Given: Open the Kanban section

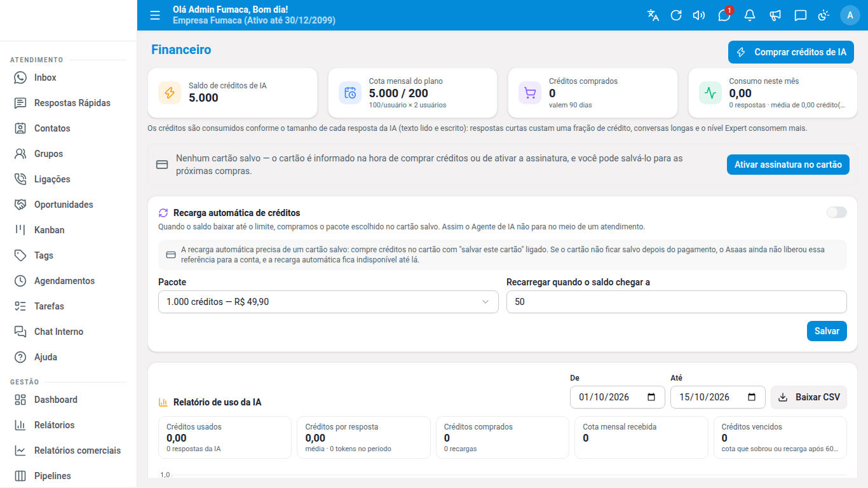Looking at the screenshot, I should pyautogui.click(x=69, y=230).
